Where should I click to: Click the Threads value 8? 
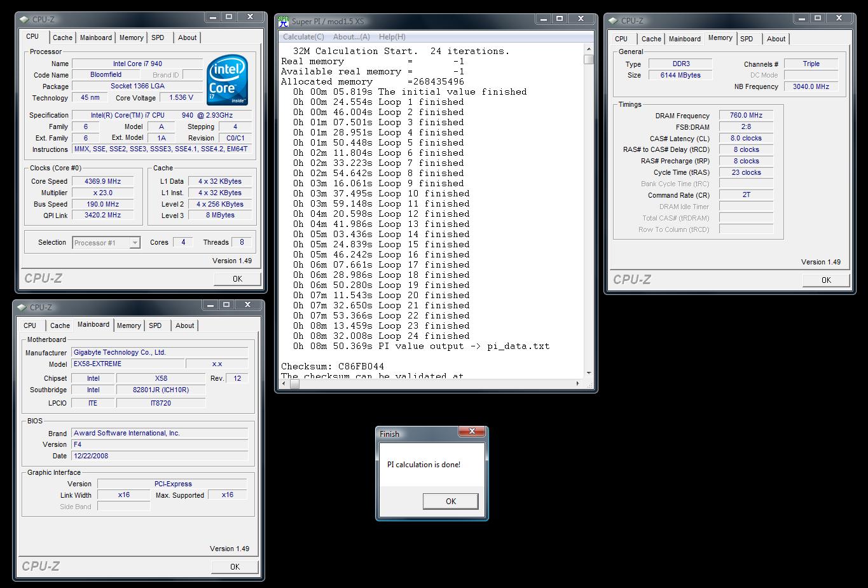[x=242, y=242]
